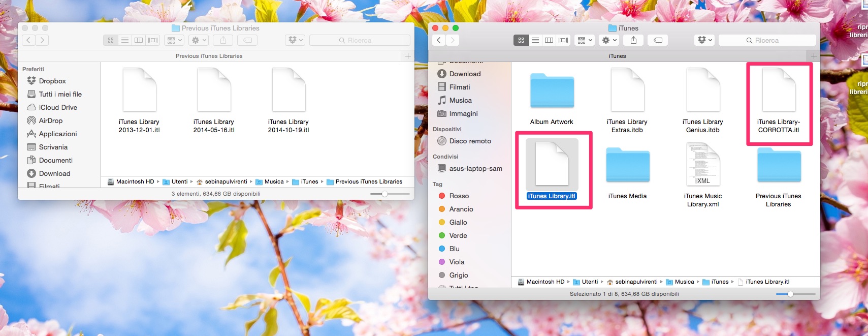
Task: Open AirDrop in the sidebar
Action: [x=51, y=120]
